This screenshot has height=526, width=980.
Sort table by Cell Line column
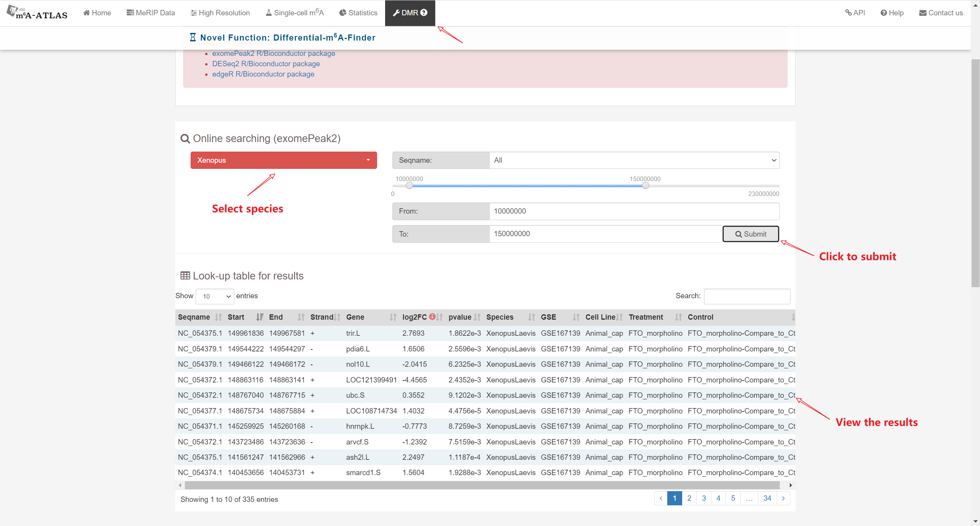coord(604,317)
